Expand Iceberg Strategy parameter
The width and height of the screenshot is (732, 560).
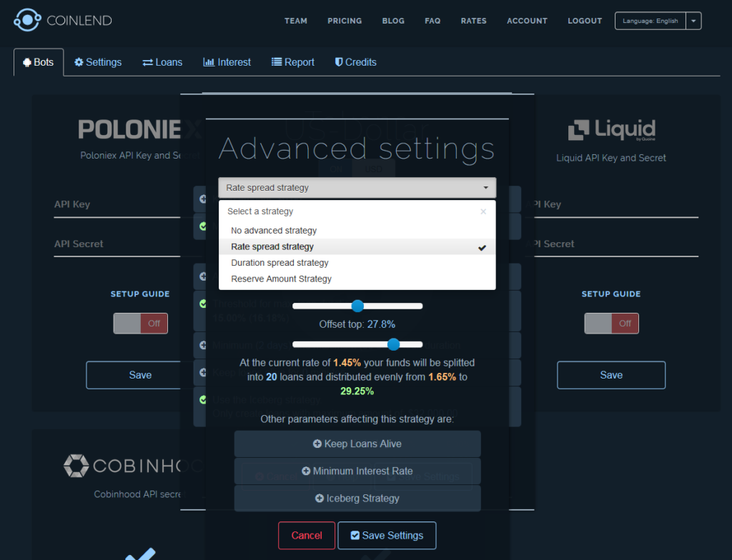click(357, 499)
